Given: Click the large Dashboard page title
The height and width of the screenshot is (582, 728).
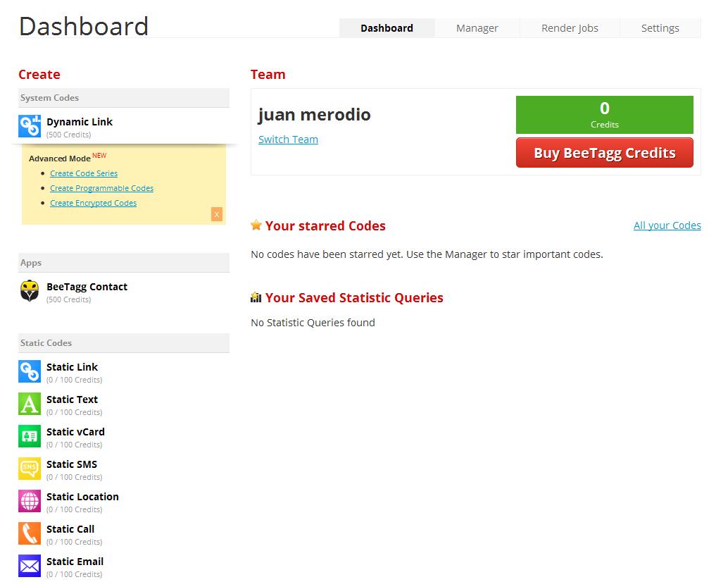Looking at the screenshot, I should tap(84, 26).
